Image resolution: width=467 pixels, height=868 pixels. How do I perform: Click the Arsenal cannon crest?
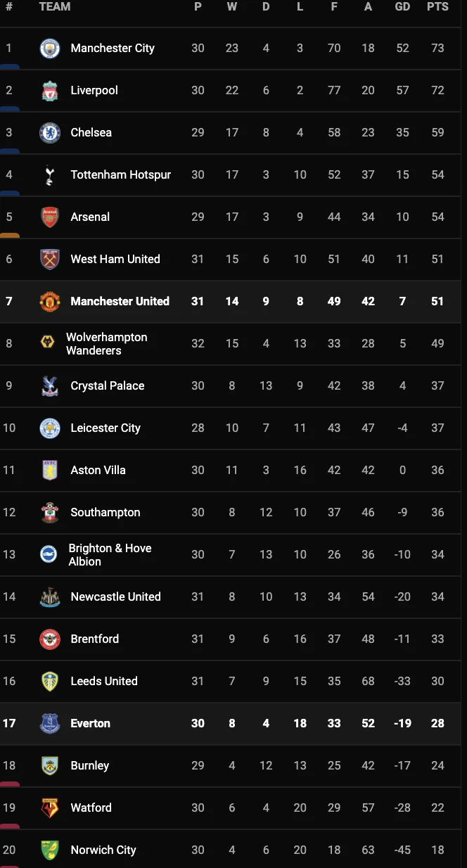click(50, 217)
